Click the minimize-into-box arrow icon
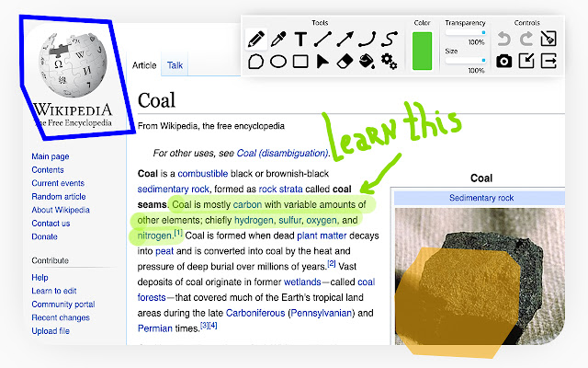588x368 pixels. 526,61
